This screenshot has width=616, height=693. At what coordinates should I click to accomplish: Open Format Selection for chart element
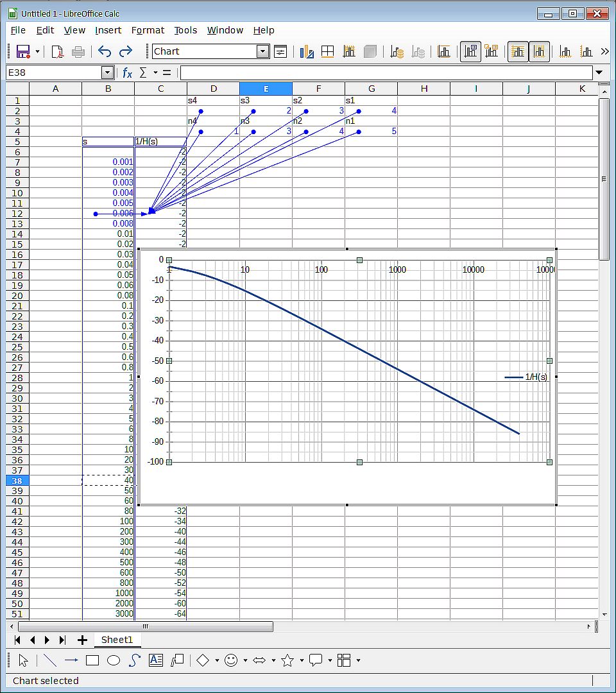[280, 52]
